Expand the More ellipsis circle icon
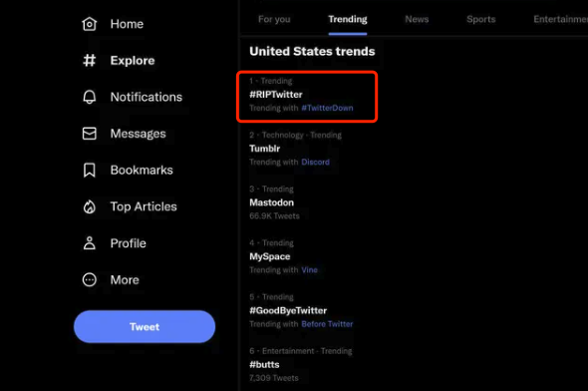This screenshot has width=588, height=391. click(x=90, y=280)
